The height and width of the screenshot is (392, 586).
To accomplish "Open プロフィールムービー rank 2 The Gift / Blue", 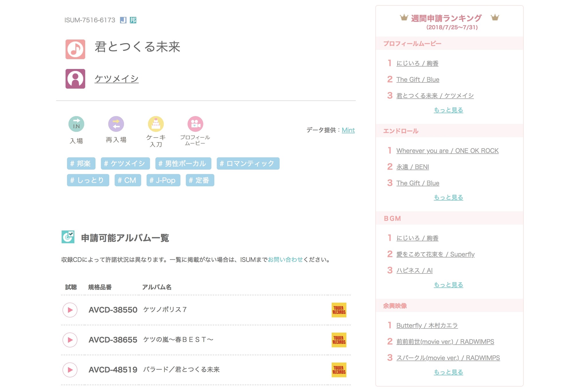I will (417, 80).
